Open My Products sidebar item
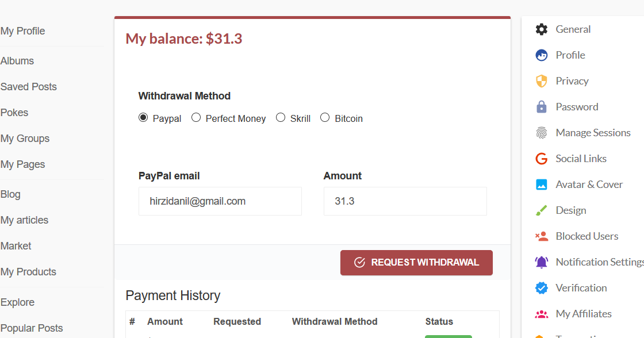The width and height of the screenshot is (644, 338). [29, 272]
